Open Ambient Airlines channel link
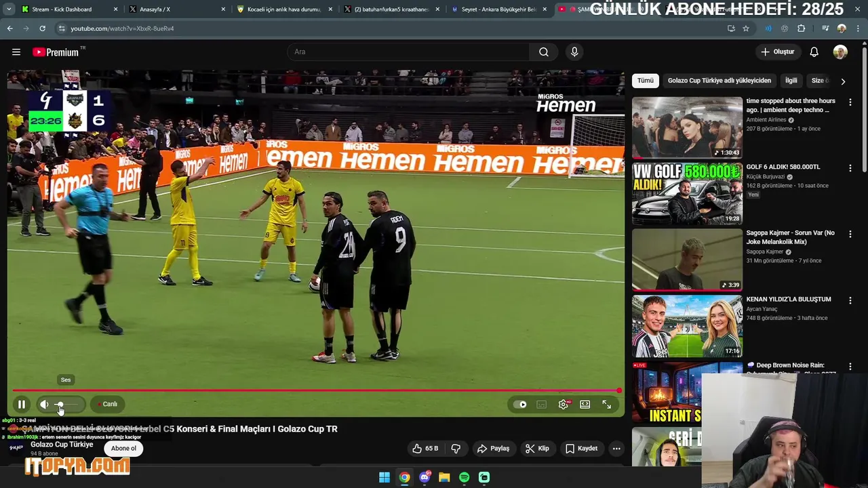The width and height of the screenshot is (868, 488). (x=766, y=120)
